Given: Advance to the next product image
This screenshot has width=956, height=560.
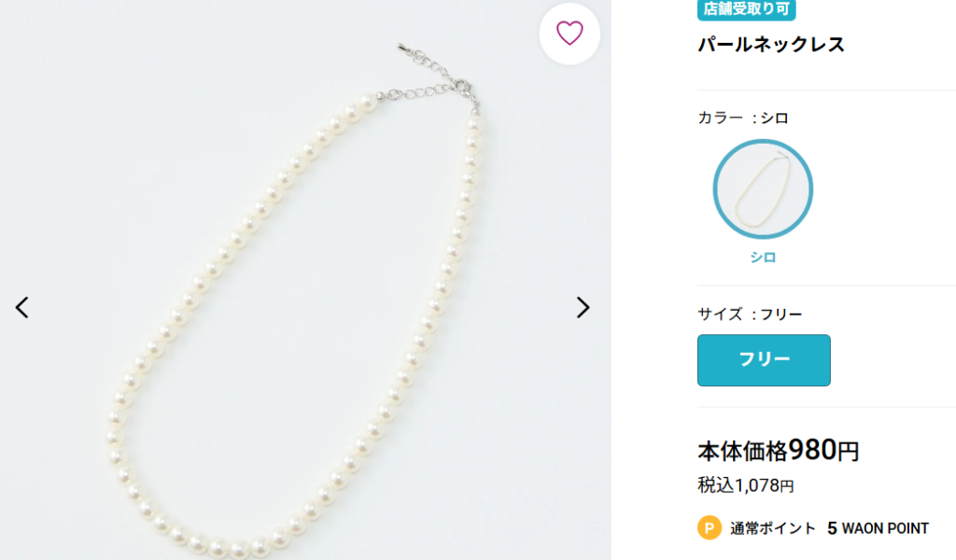Looking at the screenshot, I should click(x=583, y=307).
